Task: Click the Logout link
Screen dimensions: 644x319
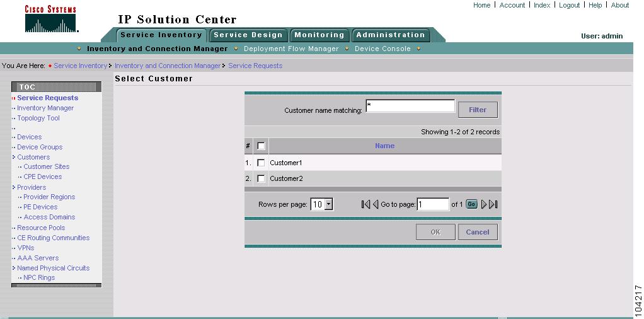Action: click(x=569, y=5)
